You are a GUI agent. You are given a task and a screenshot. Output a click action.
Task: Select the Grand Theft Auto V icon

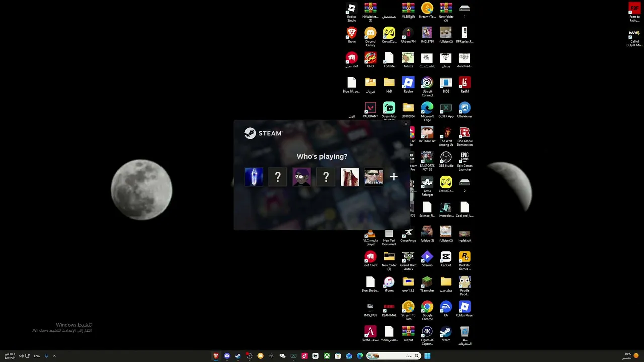[408, 261]
